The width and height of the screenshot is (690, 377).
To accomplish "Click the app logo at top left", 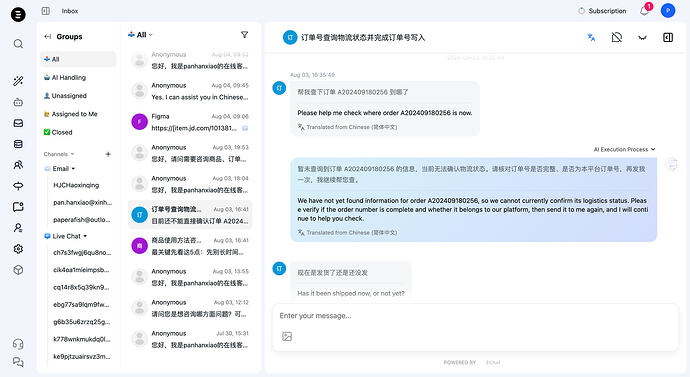I will [x=18, y=15].
